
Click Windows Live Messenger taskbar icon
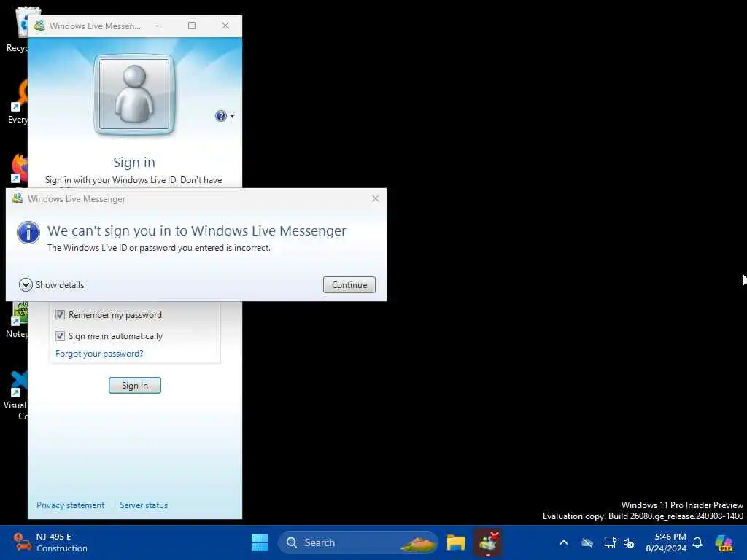[x=488, y=542]
